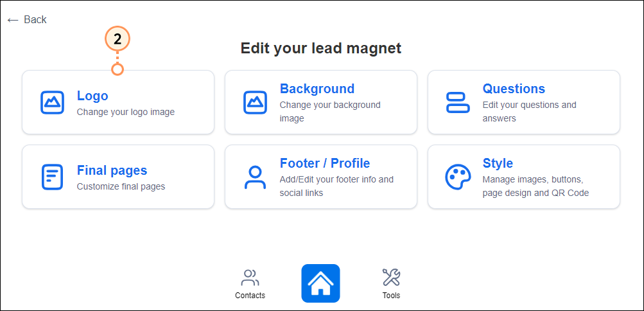Open the Contacts people icon
The image size is (644, 311).
pyautogui.click(x=250, y=278)
